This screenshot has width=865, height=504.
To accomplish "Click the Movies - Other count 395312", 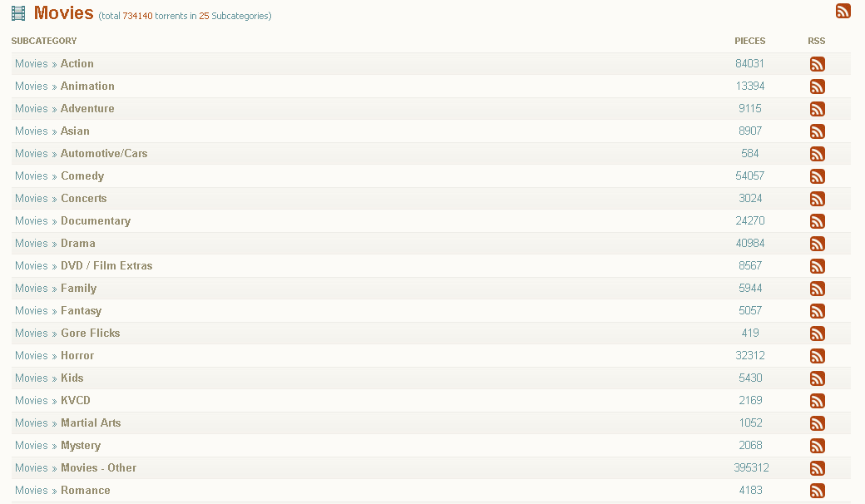I will (x=751, y=467).
